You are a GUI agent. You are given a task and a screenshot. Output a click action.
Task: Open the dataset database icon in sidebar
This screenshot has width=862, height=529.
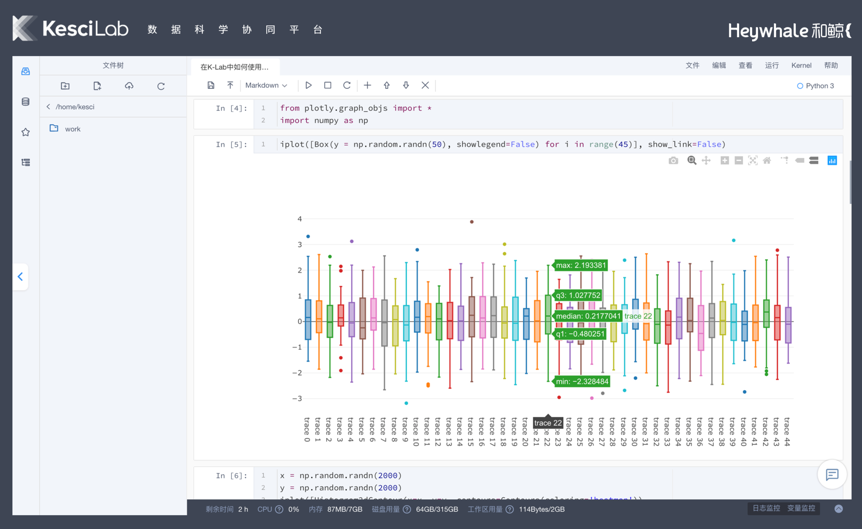click(x=25, y=102)
